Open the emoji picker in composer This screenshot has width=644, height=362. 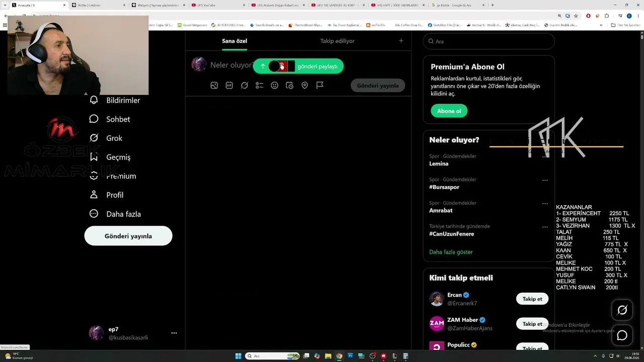pyautogui.click(x=275, y=85)
